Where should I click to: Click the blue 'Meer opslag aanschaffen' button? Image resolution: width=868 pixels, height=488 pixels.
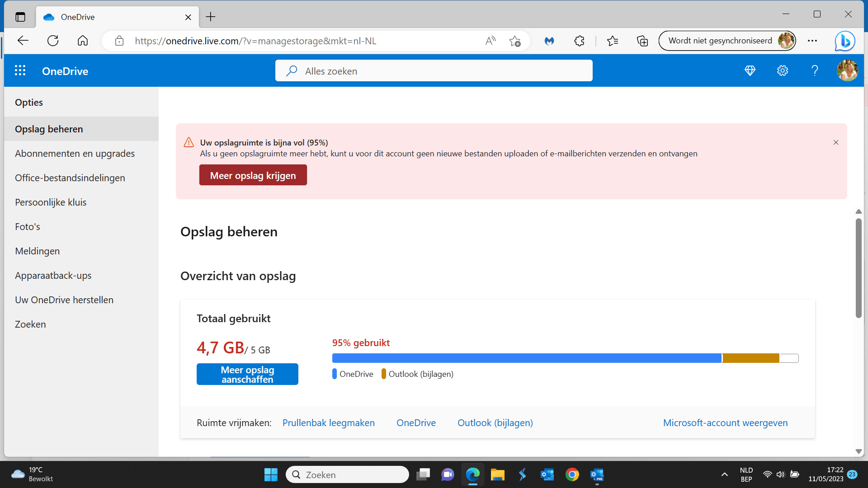point(247,374)
